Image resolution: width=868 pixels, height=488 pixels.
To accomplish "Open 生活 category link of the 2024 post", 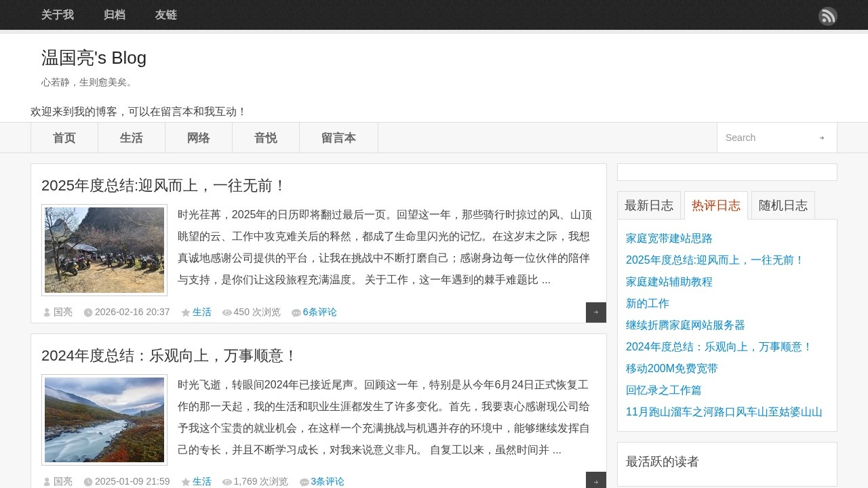I will tap(202, 482).
